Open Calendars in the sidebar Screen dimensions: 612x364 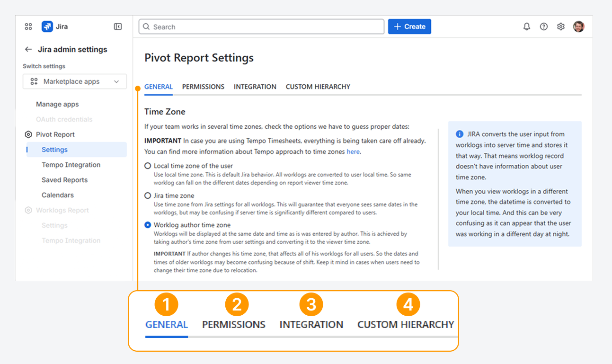tap(58, 195)
